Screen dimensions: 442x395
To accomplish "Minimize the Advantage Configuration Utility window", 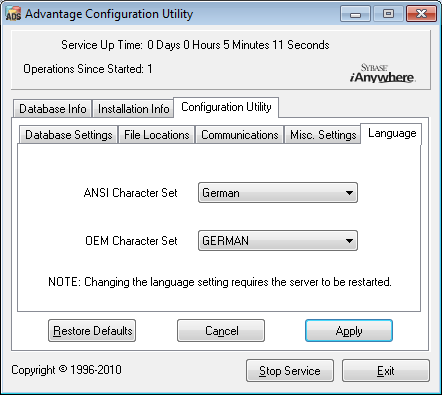I will (x=355, y=14).
